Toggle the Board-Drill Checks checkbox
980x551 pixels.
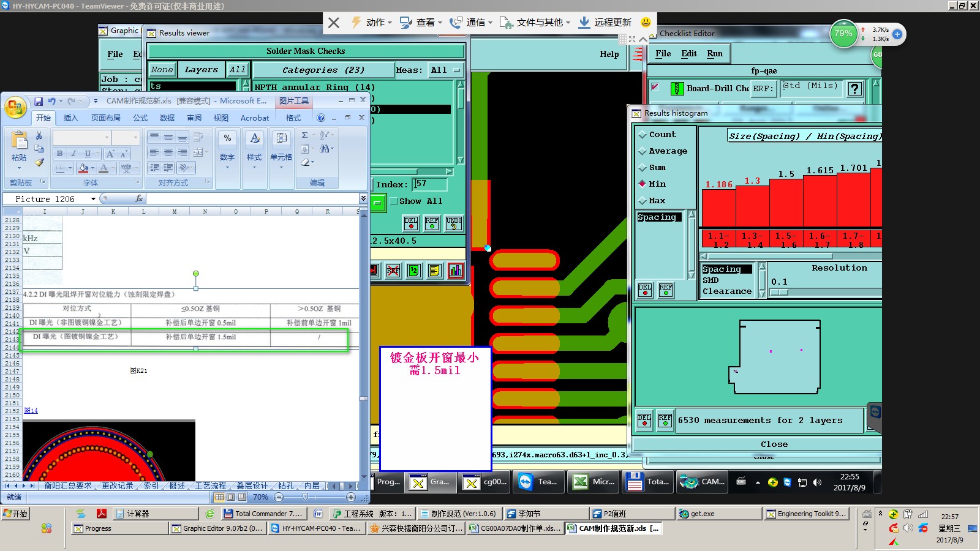tap(655, 87)
